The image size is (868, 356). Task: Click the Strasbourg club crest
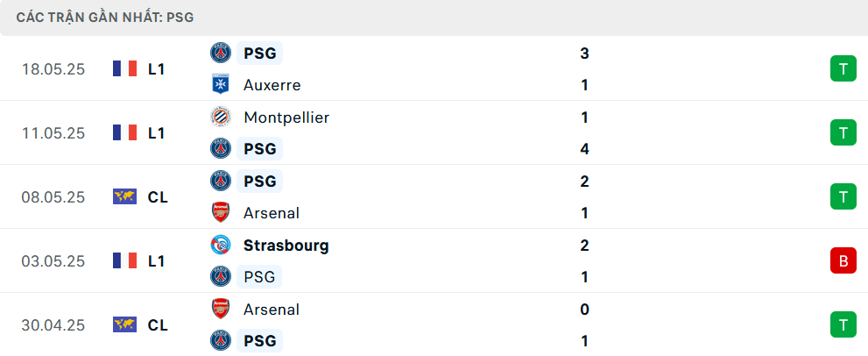[221, 246]
